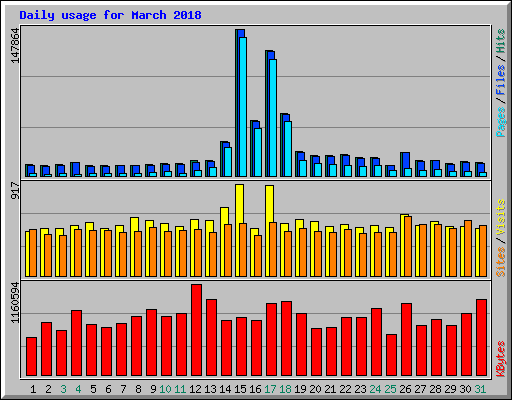
Task: Click the tallest red KBytes bar on day 12
Action: pyautogui.click(x=196, y=330)
